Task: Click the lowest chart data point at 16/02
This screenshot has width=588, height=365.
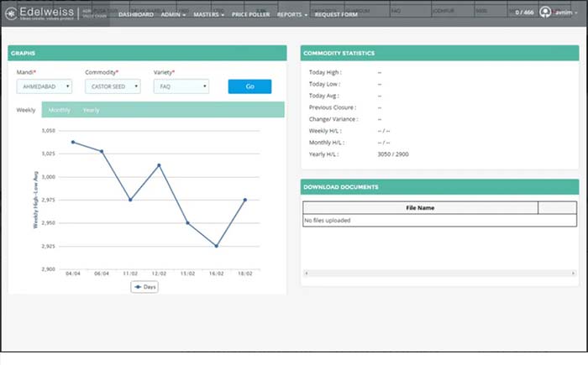Action: click(x=216, y=246)
